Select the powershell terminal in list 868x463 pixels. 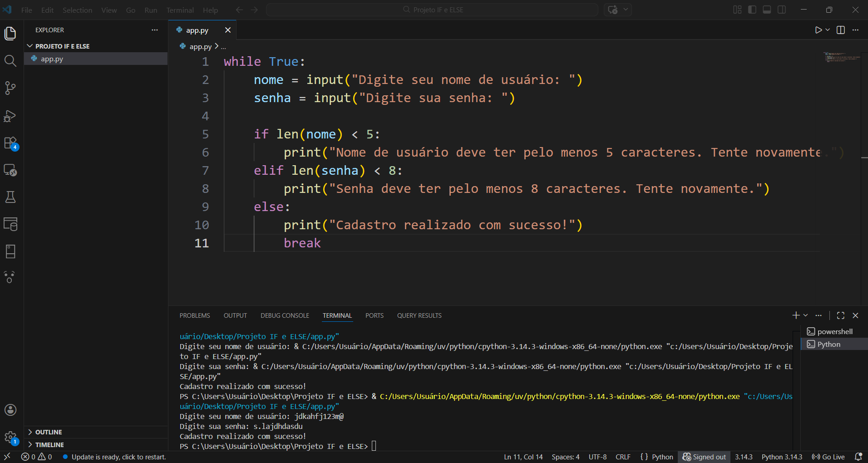coord(834,331)
